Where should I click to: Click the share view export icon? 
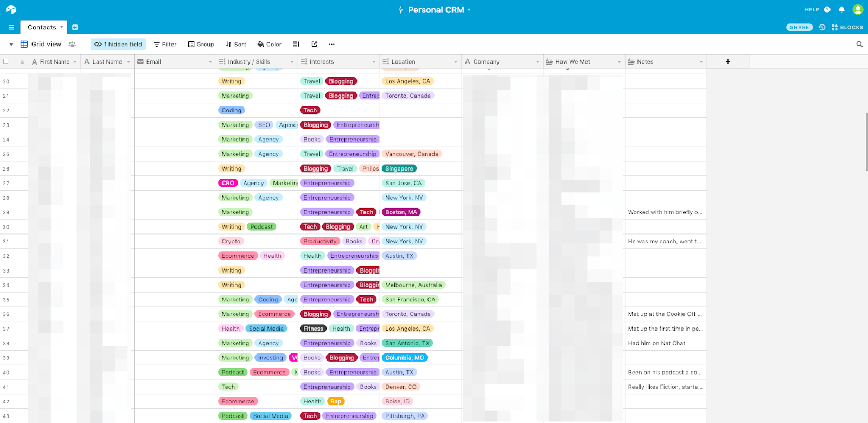[x=314, y=44]
